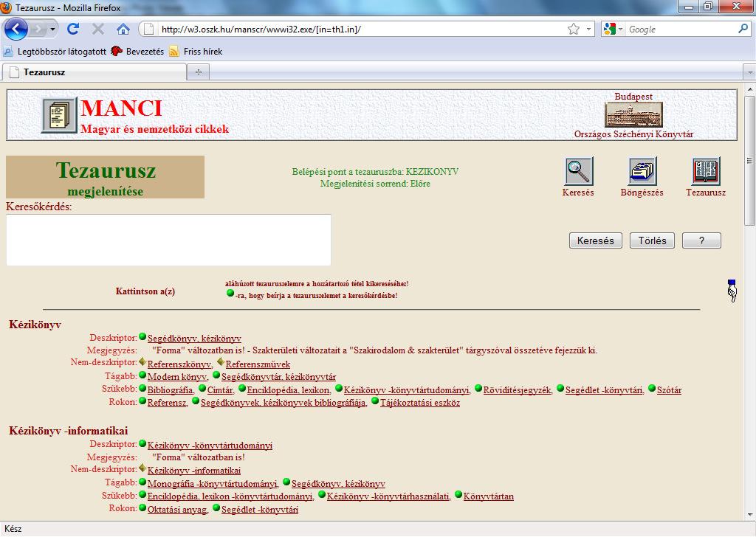Open Segédkönyvek, kézikönyvek bibliográfiája link
The image size is (756, 537).
click(x=283, y=403)
